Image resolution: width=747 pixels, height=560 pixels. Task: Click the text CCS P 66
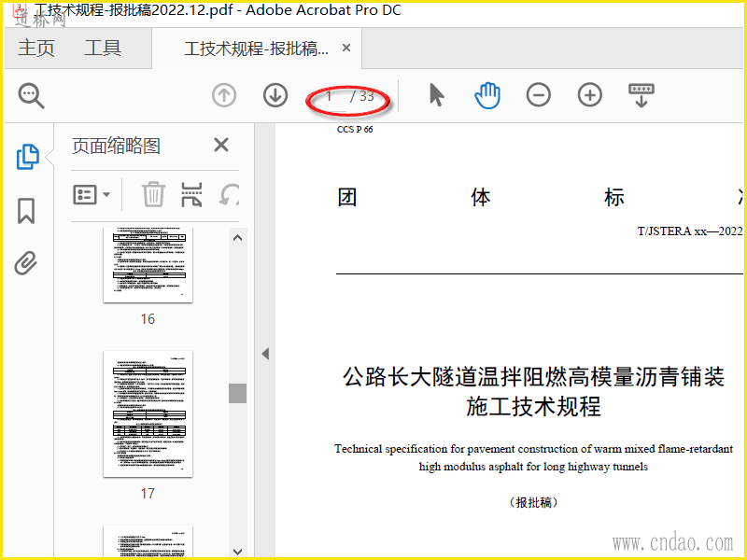pos(355,130)
